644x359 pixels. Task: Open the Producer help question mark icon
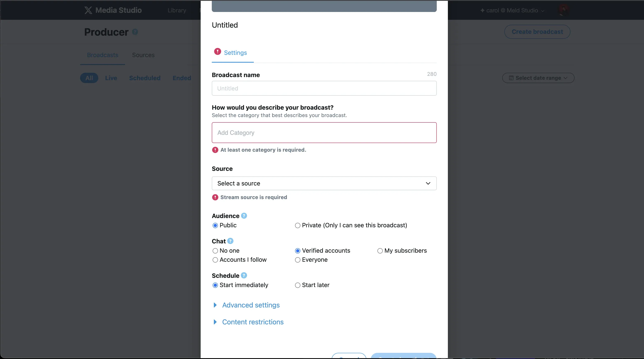(x=135, y=32)
